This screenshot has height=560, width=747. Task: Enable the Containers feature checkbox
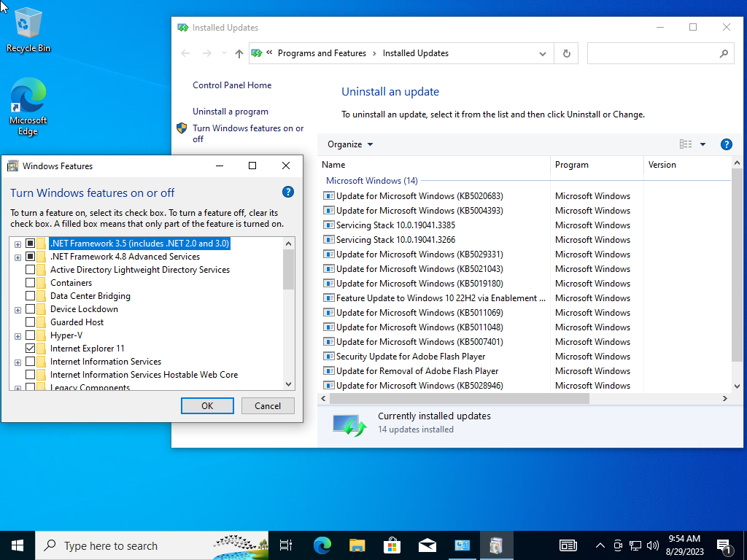click(30, 283)
